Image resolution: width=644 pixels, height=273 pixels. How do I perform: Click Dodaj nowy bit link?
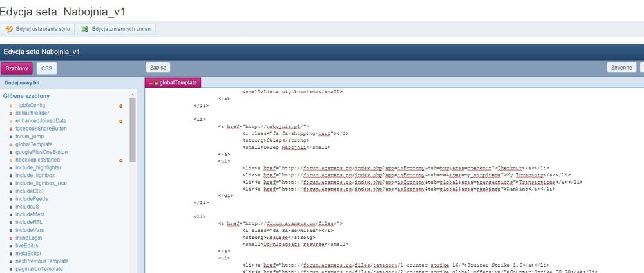[23, 83]
